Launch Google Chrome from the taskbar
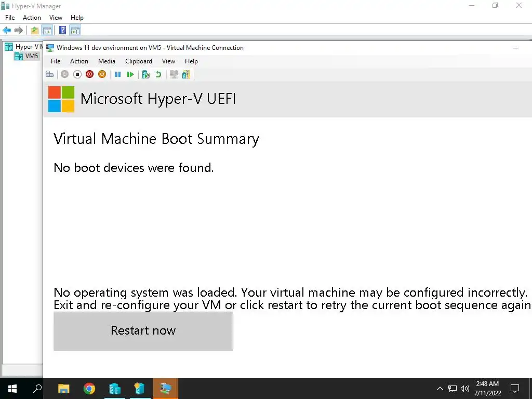Image resolution: width=532 pixels, height=399 pixels. 89,389
